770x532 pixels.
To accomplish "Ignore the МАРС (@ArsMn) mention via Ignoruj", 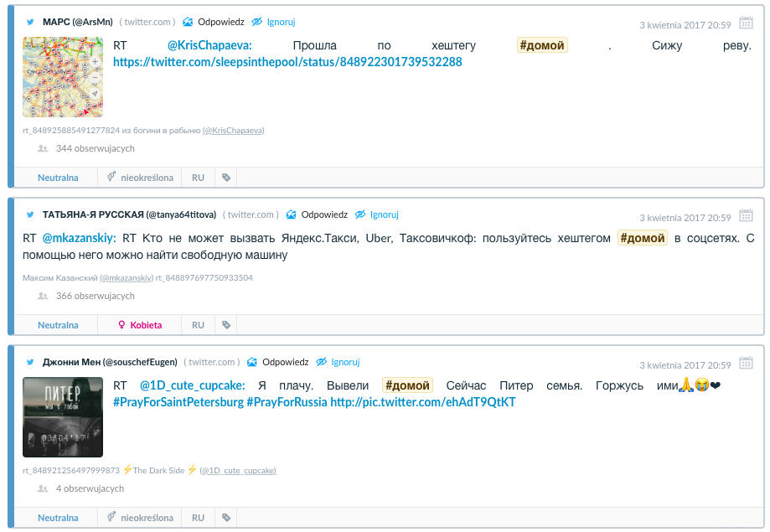I will tap(273, 22).
